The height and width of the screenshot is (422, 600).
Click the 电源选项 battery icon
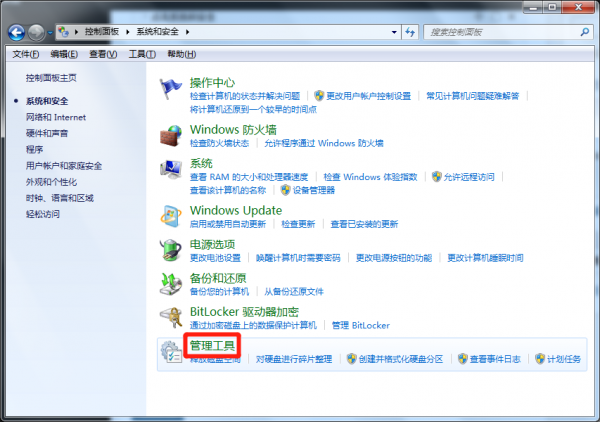171,250
